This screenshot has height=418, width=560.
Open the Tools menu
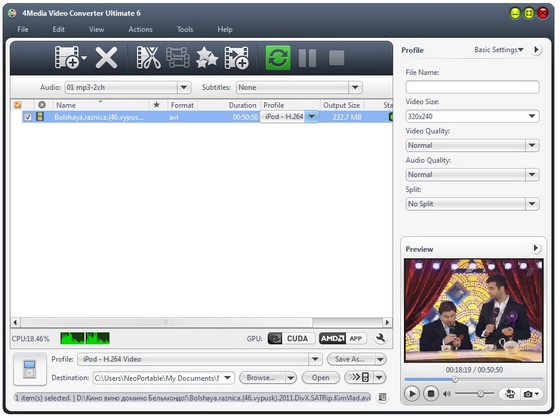point(185,29)
